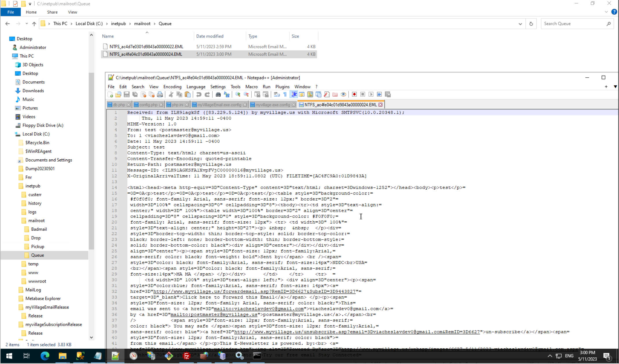Toggle Word Wrap in Notepad++ toolbar
Image resolution: width=619 pixels, height=364 pixels.
277,94
